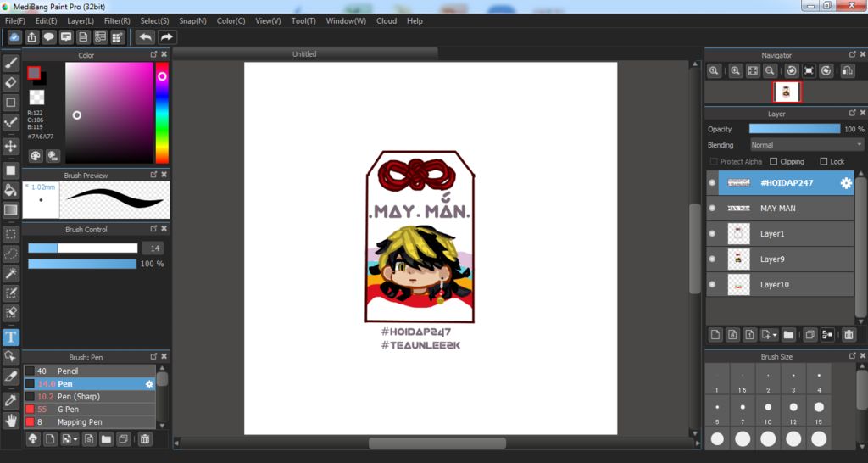
Task: Select the G Pen brush
Action: (90, 410)
